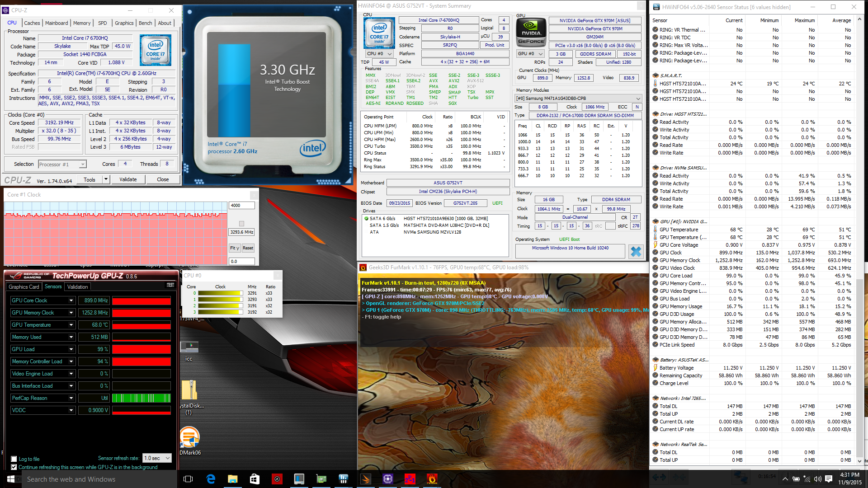This screenshot has height=488, width=868.
Task: Click the PerfCap Reason green graph in GPU-Z
Action: coord(142,398)
